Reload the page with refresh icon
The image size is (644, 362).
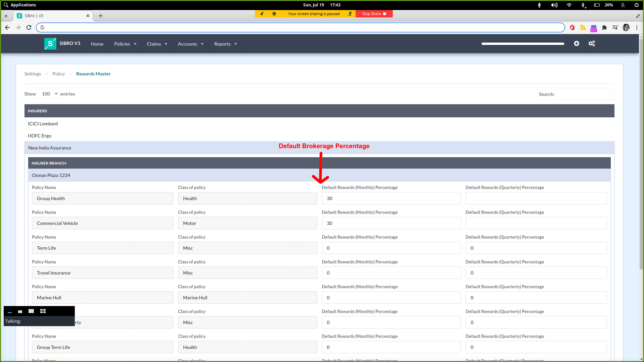pos(29,27)
